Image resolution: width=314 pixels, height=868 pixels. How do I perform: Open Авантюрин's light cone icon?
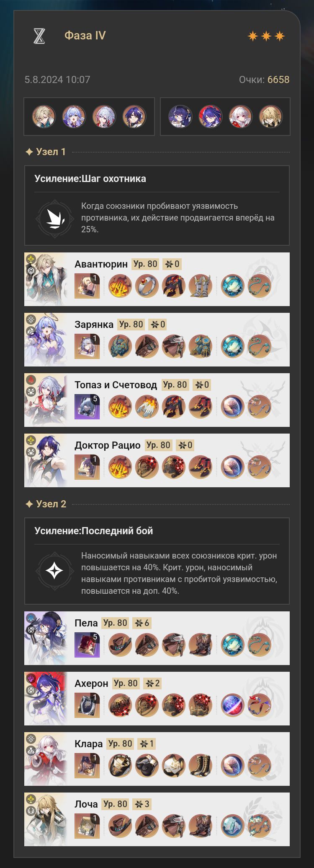point(87,286)
